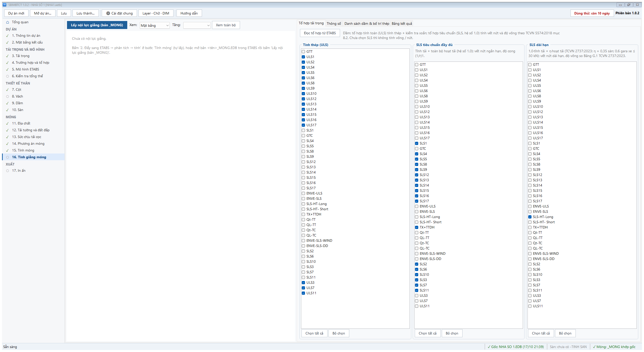Check ENVE-ULS in the Tính thép (ULS) list
The width and height of the screenshot is (644, 352).
point(303,193)
